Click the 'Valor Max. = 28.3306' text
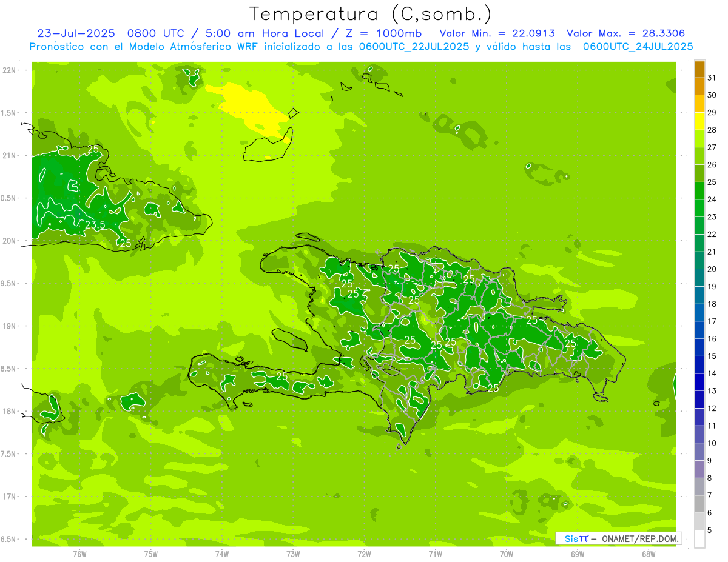The image size is (728, 562). coord(626,33)
